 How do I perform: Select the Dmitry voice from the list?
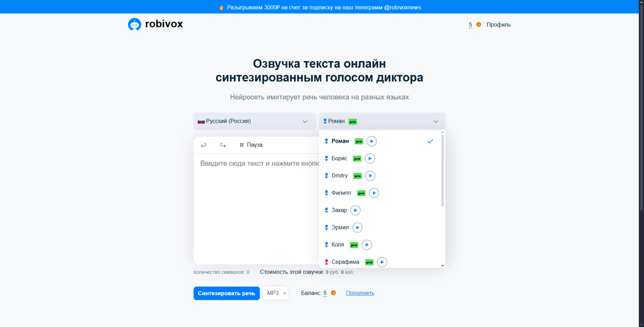(340, 175)
